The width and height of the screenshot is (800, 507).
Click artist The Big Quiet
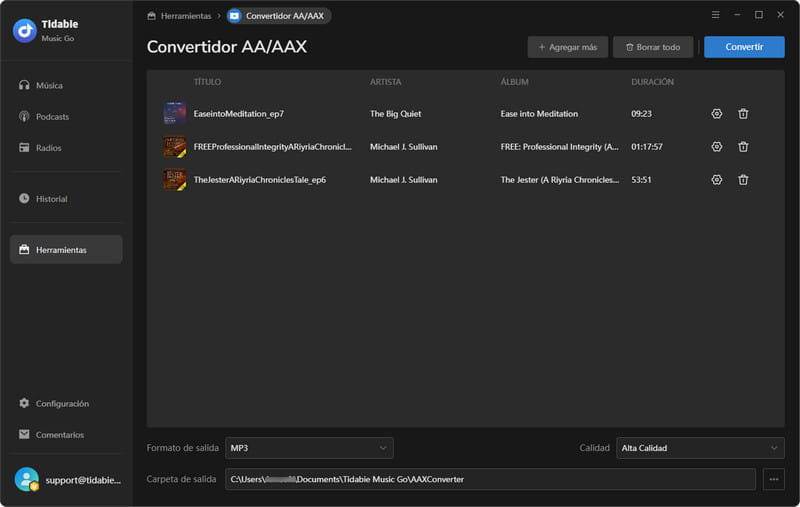395,114
